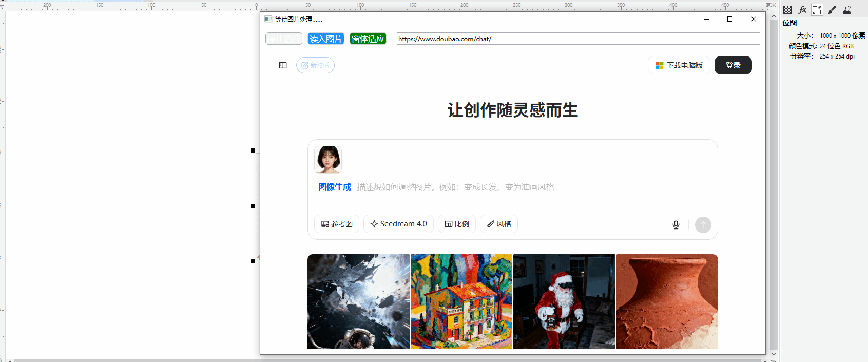Click the paintbrush icon in properties panel

pos(832,10)
